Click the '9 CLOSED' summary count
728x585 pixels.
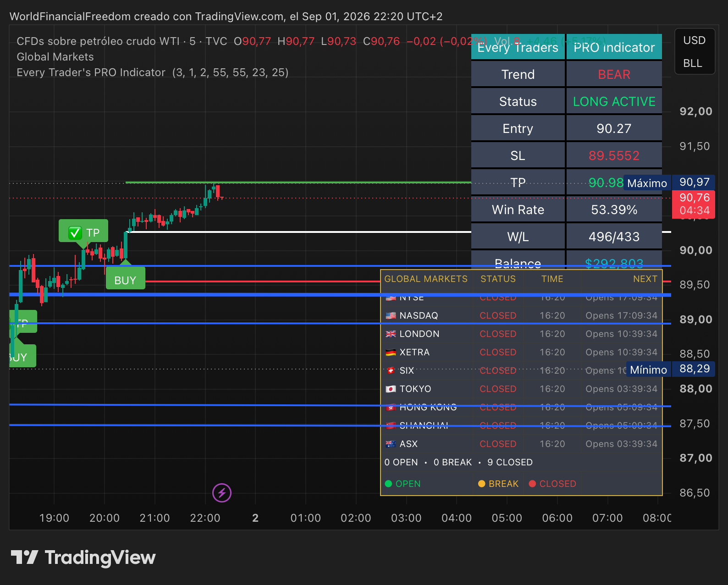510,462
